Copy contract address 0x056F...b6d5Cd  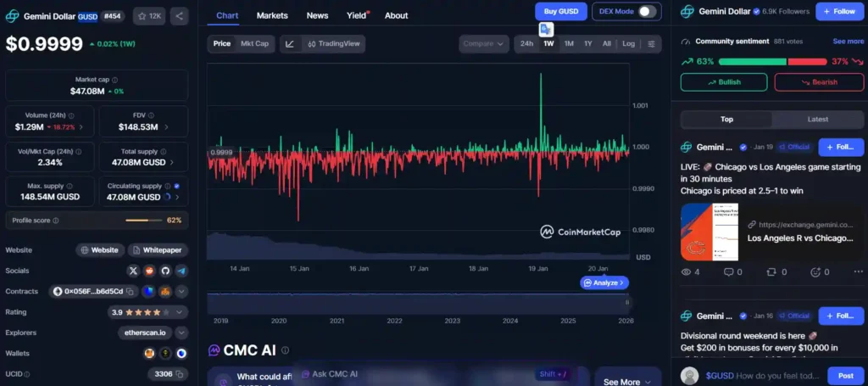(130, 291)
